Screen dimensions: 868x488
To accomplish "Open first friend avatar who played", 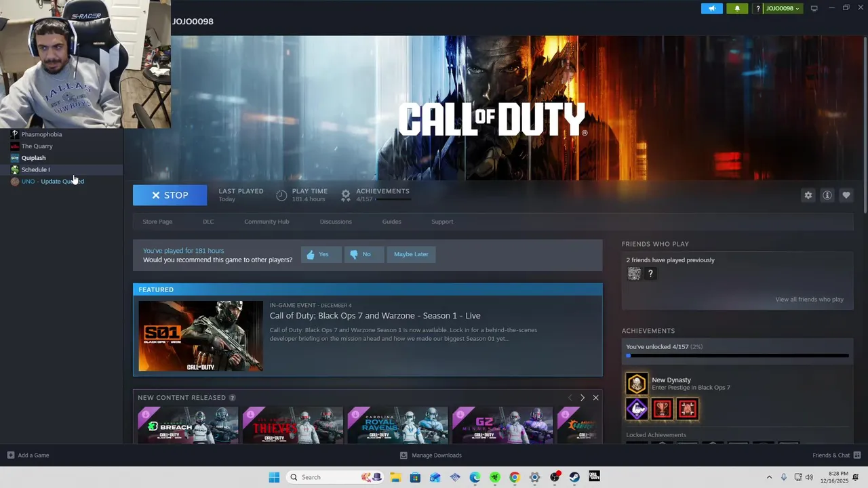I will click(x=634, y=274).
